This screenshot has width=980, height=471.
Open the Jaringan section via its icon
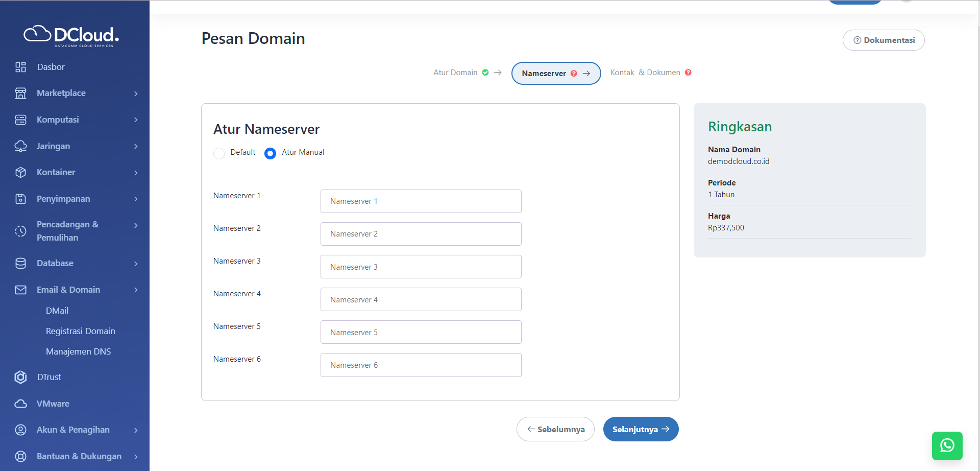pos(20,146)
